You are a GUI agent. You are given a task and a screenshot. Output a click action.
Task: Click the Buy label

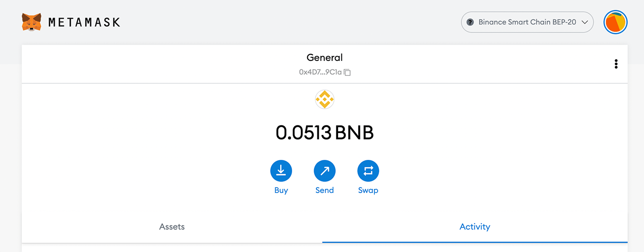coord(281,190)
